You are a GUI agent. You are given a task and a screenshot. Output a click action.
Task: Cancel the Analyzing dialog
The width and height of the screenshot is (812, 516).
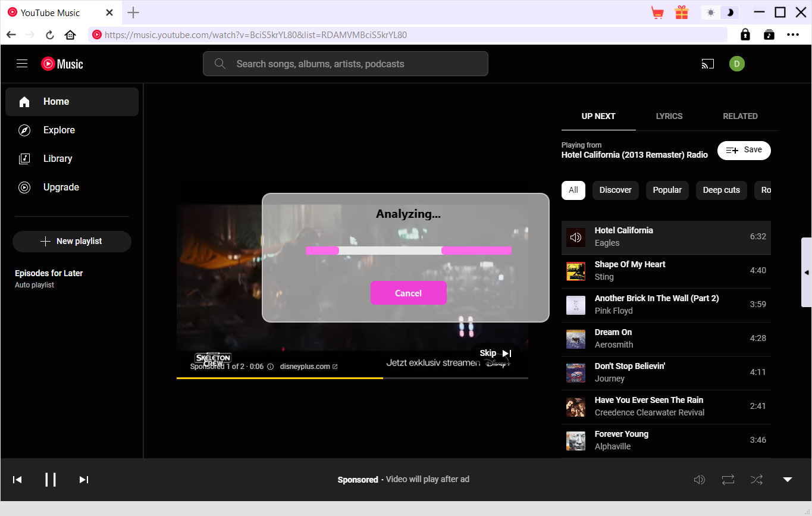point(408,293)
